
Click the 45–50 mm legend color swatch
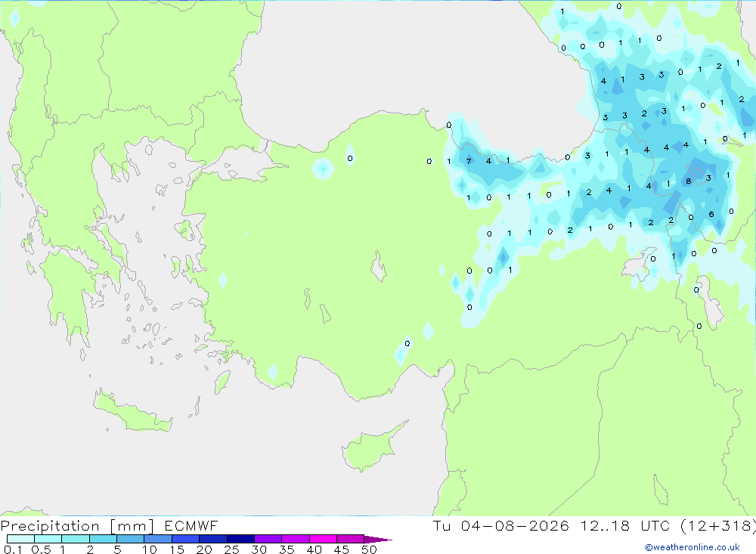351,539
